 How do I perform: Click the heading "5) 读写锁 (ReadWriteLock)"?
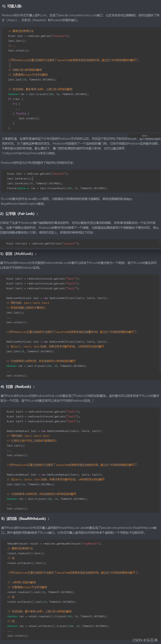click(25, 518)
